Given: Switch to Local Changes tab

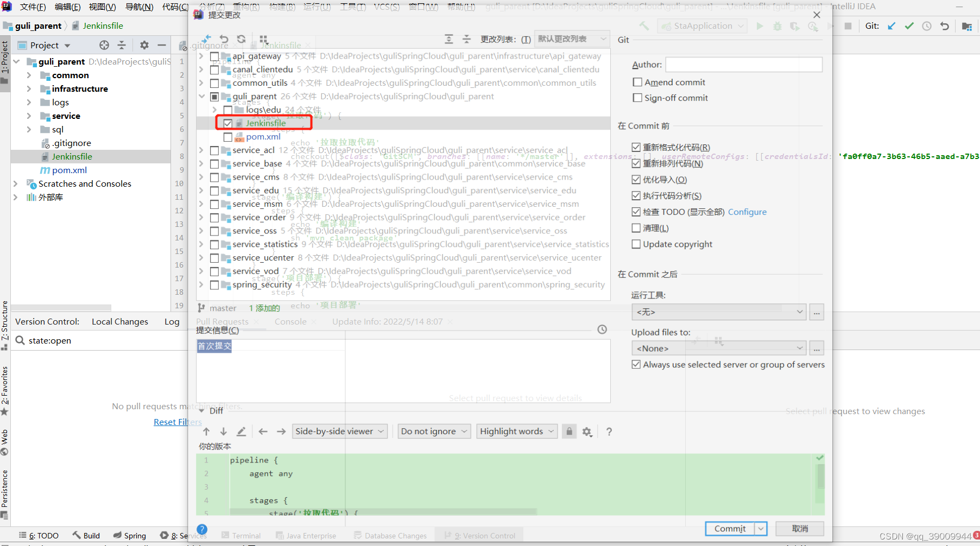Looking at the screenshot, I should [x=120, y=322].
